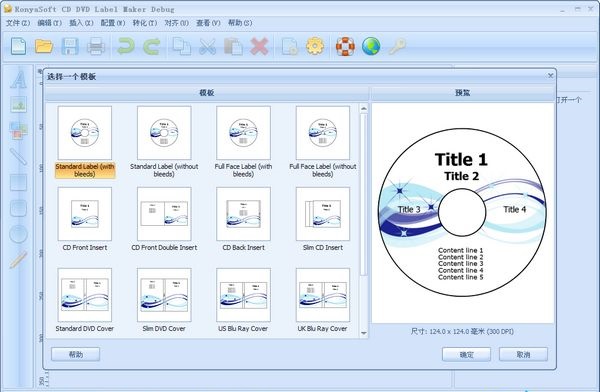Click the key registration icon
Screen dimensions: 600x392
(397, 46)
